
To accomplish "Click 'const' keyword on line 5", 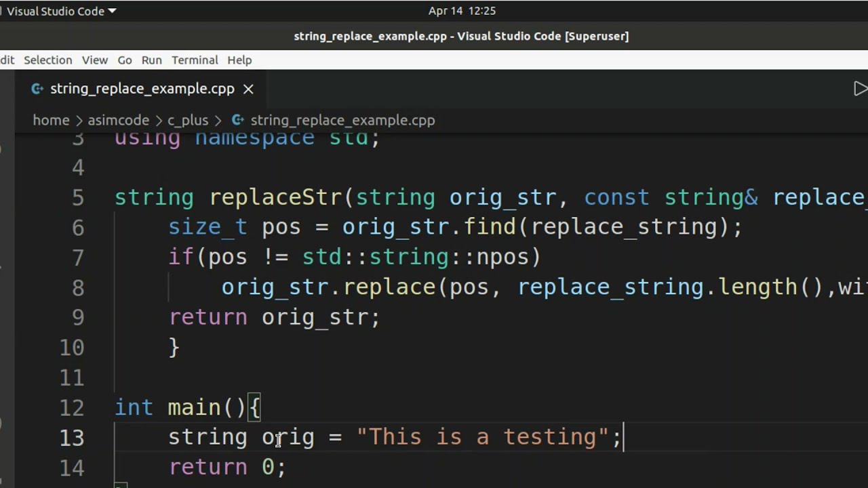I will tap(616, 197).
